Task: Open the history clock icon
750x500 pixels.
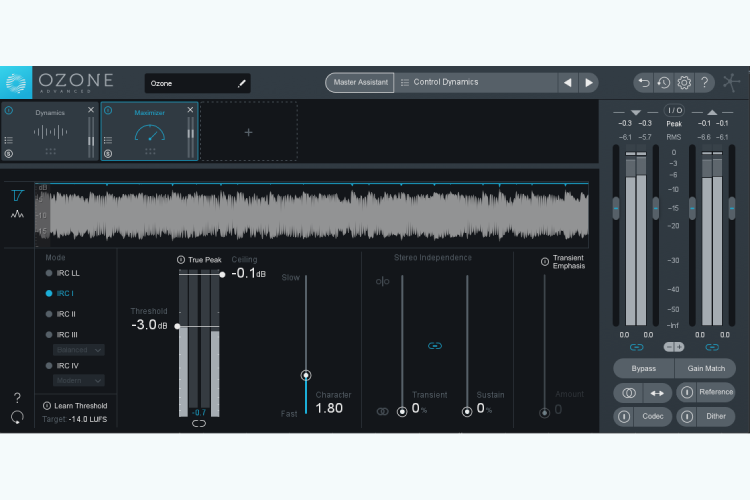Action: (664, 83)
